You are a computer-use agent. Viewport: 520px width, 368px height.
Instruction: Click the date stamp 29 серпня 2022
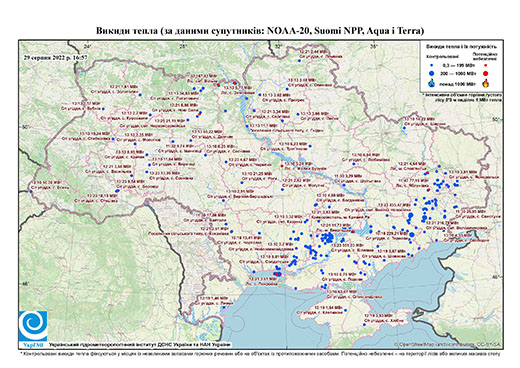pos(55,57)
